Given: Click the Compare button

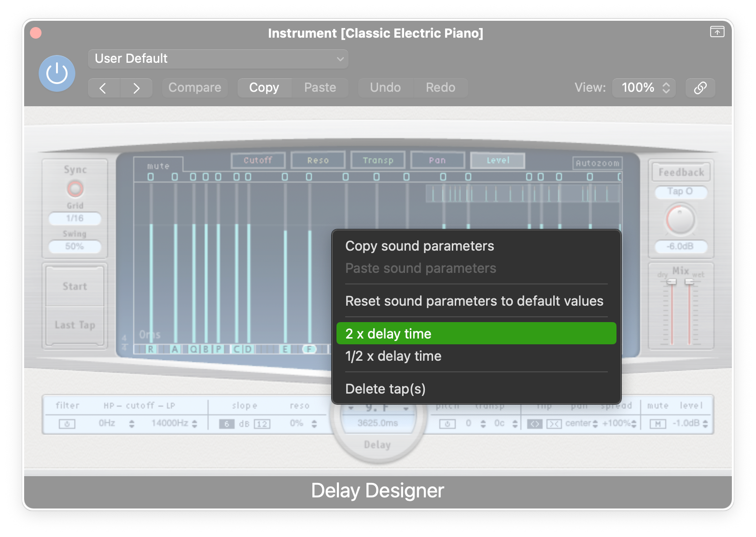Looking at the screenshot, I should click(x=195, y=88).
